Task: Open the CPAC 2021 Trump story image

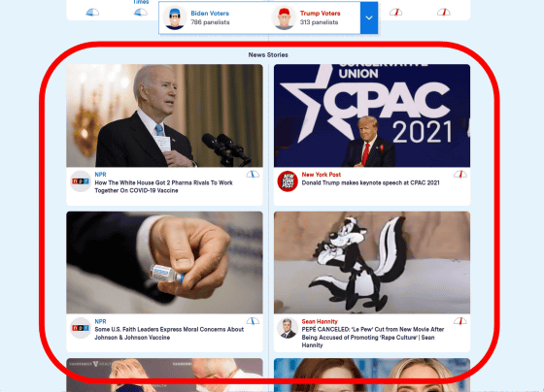Action: click(372, 115)
